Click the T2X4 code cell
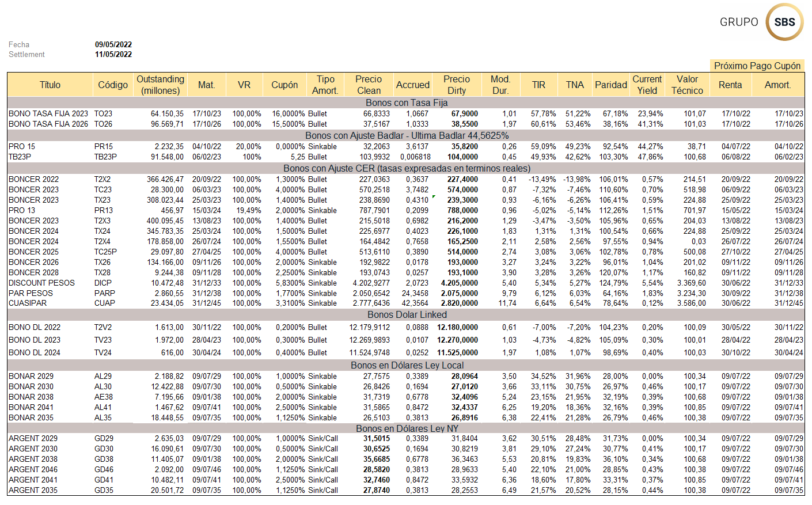 click(x=103, y=241)
